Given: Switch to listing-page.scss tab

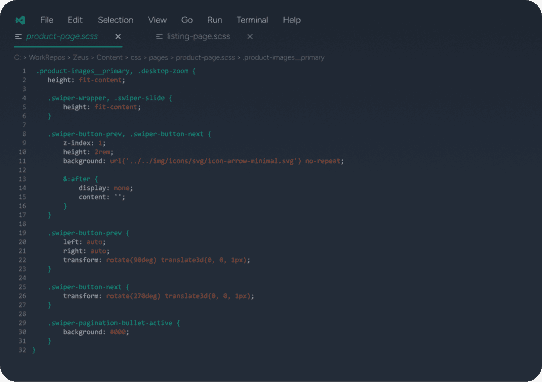Looking at the screenshot, I should point(198,36).
